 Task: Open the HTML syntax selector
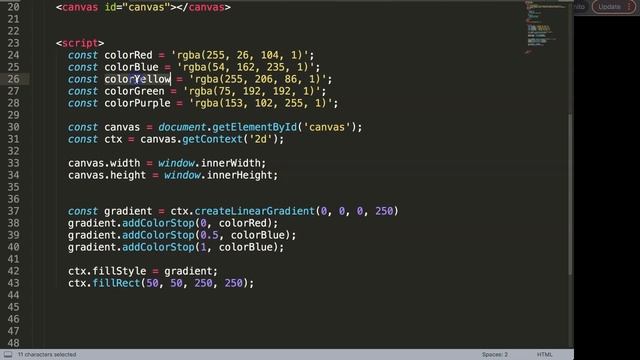pos(544,354)
